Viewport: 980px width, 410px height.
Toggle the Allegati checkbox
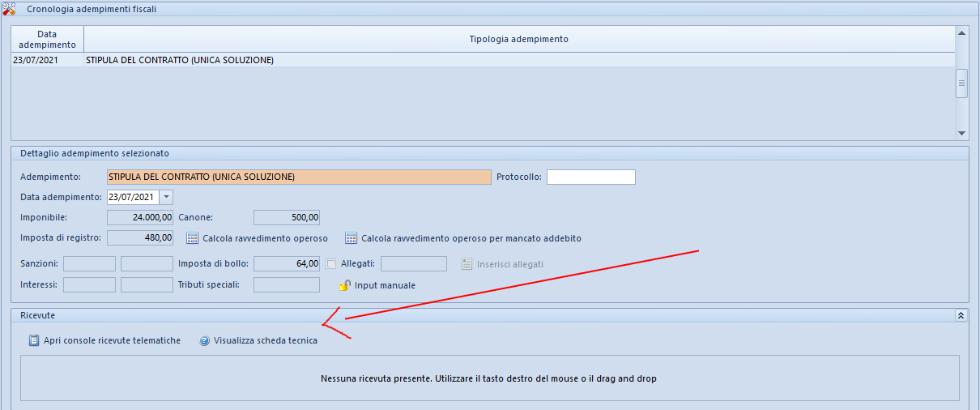pos(330,264)
